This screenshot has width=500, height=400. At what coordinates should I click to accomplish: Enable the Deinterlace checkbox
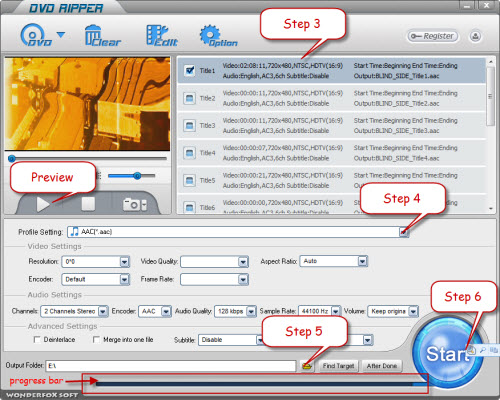[x=37, y=339]
